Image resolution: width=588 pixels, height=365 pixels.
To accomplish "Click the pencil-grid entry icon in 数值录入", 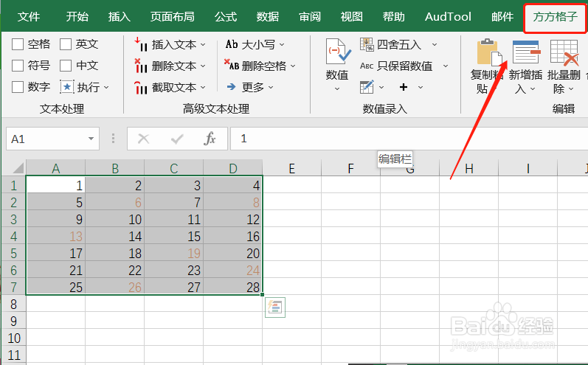I will (367, 87).
